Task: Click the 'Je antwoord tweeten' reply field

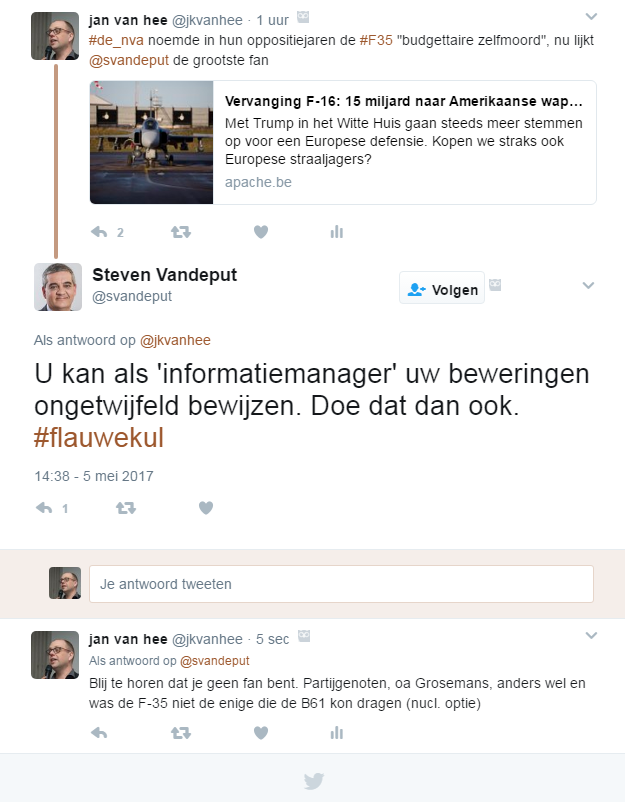Action: pos(341,584)
